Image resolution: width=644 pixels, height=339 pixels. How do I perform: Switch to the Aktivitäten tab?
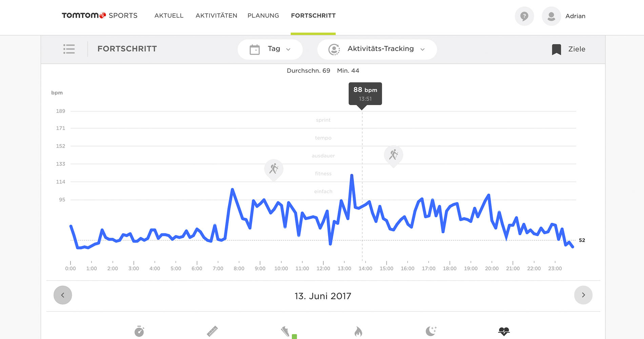pyautogui.click(x=216, y=16)
